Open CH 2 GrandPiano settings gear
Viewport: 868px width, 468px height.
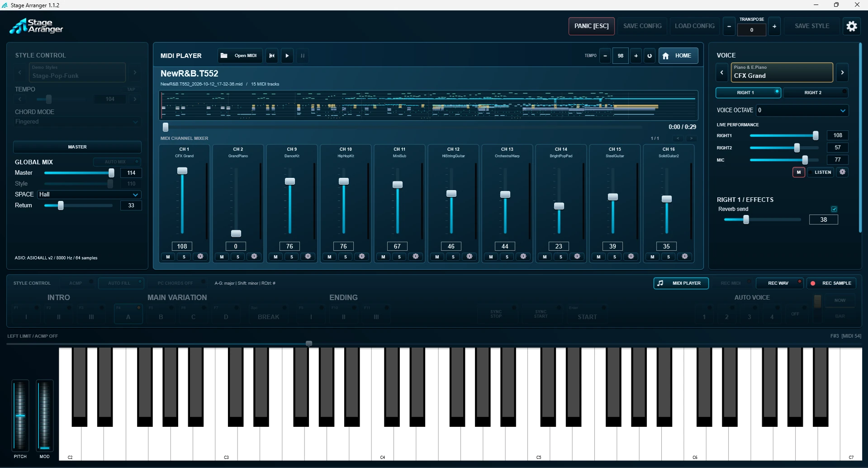tap(254, 257)
